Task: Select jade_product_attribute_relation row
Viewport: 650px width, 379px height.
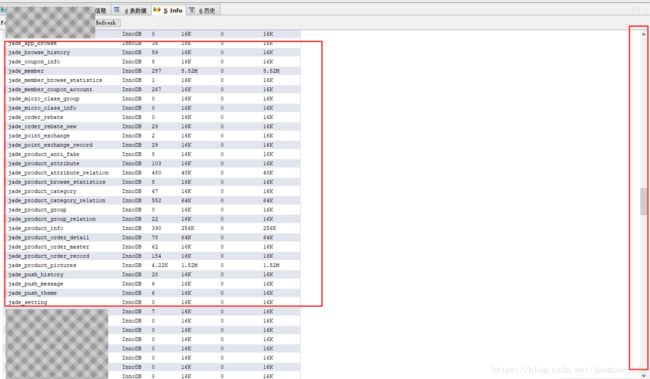Action: 153,172
